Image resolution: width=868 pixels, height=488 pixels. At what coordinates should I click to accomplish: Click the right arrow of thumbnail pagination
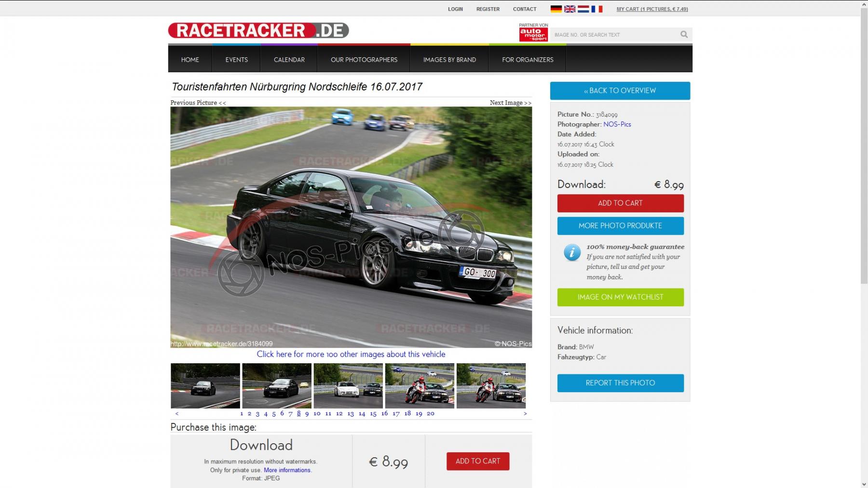(x=525, y=413)
